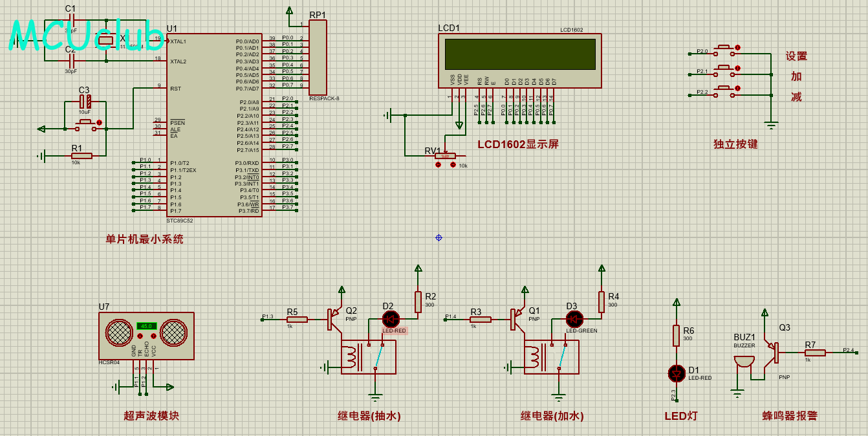Image resolution: width=868 pixels, height=436 pixels.
Task: Click HCSR04 distance readout showing 45.0
Action: 147,326
